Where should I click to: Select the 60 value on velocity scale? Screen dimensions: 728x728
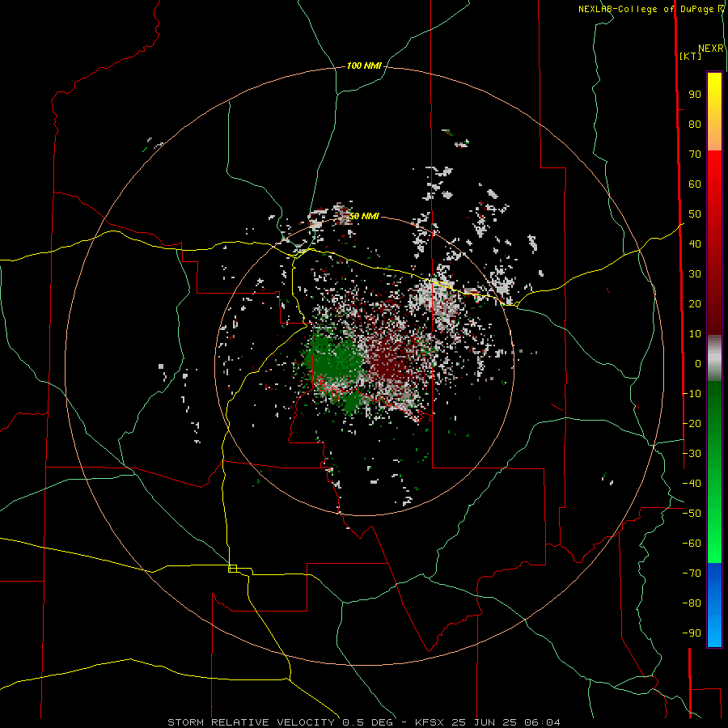pyautogui.click(x=695, y=184)
